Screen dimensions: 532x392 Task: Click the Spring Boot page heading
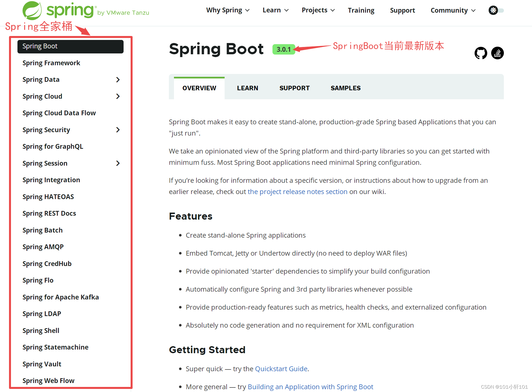(x=216, y=49)
